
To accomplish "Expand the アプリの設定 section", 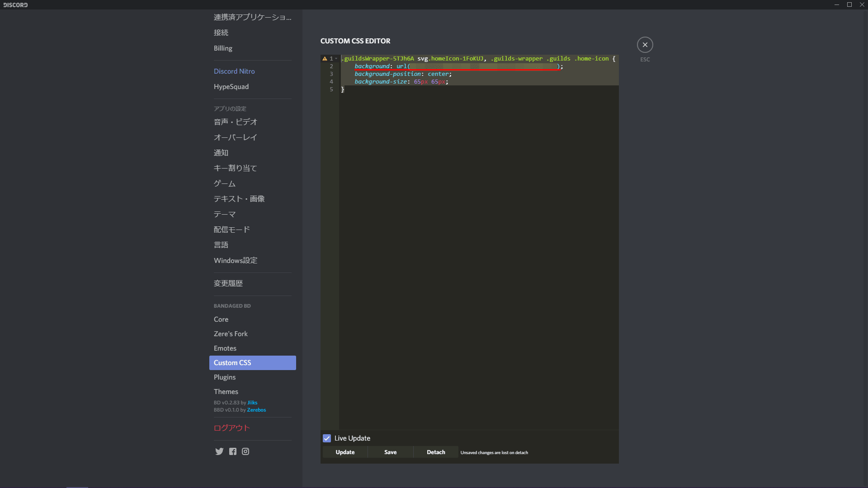I will tap(230, 108).
